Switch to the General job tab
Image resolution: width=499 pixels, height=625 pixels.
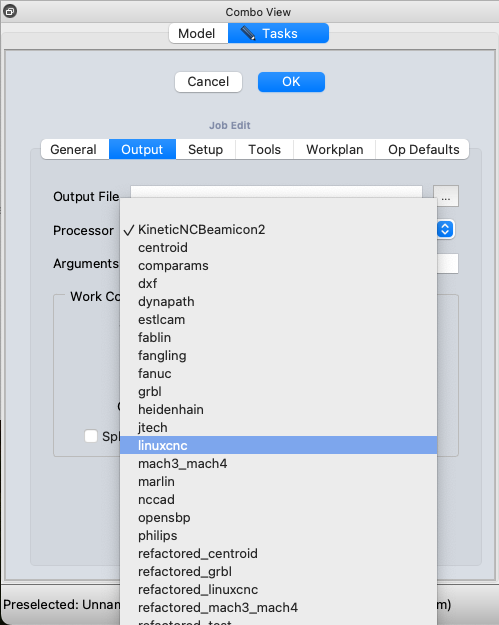pyautogui.click(x=75, y=149)
